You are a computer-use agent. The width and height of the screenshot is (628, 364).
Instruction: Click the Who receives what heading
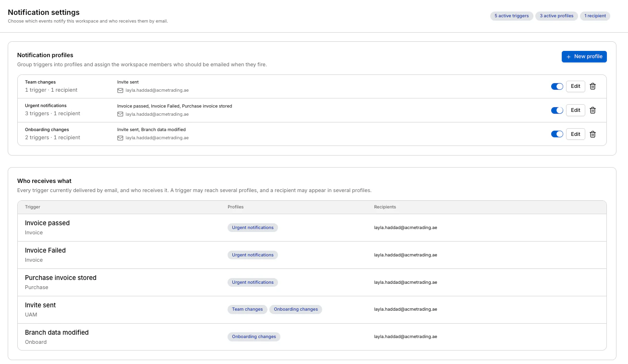[44, 181]
